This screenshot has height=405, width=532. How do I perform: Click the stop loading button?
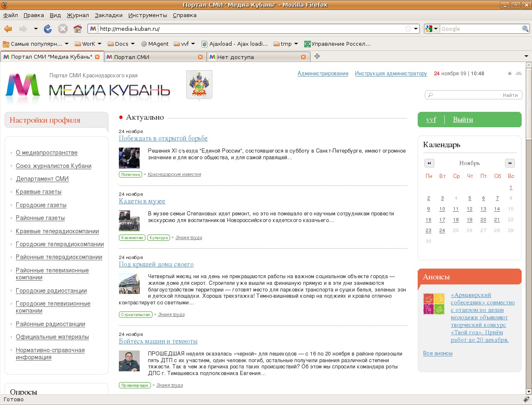coord(63,29)
